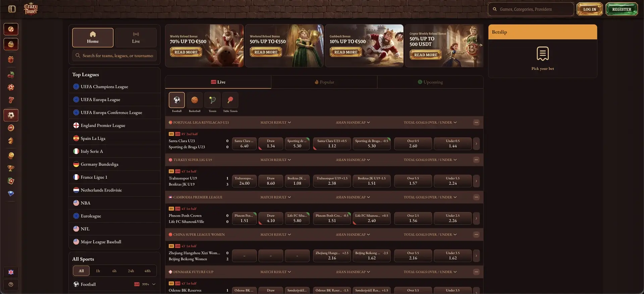Focus the teams and leagues search field
The image size is (644, 294).
coord(114,56)
